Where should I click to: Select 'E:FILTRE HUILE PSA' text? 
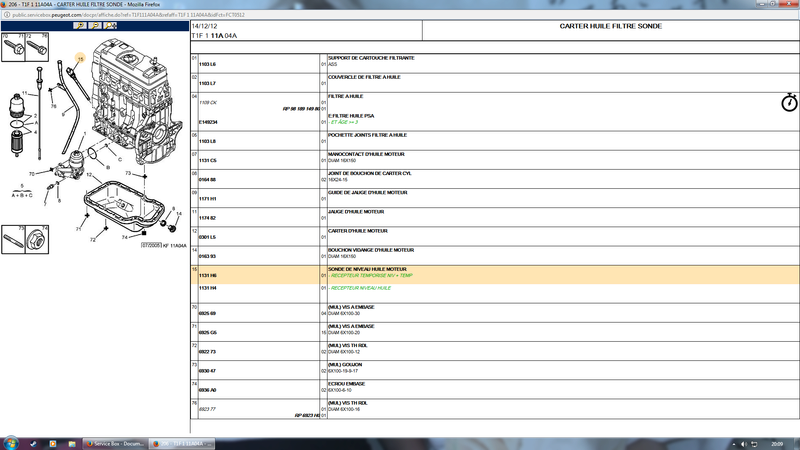351,116
